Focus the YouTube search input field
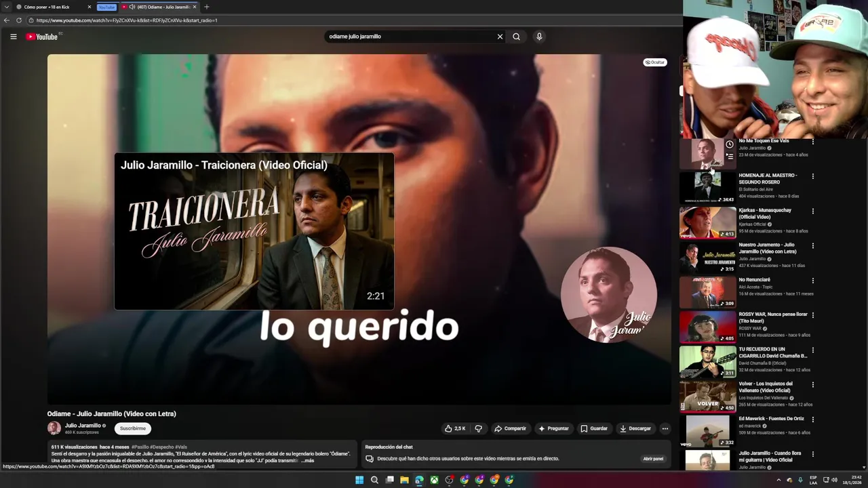 (410, 37)
